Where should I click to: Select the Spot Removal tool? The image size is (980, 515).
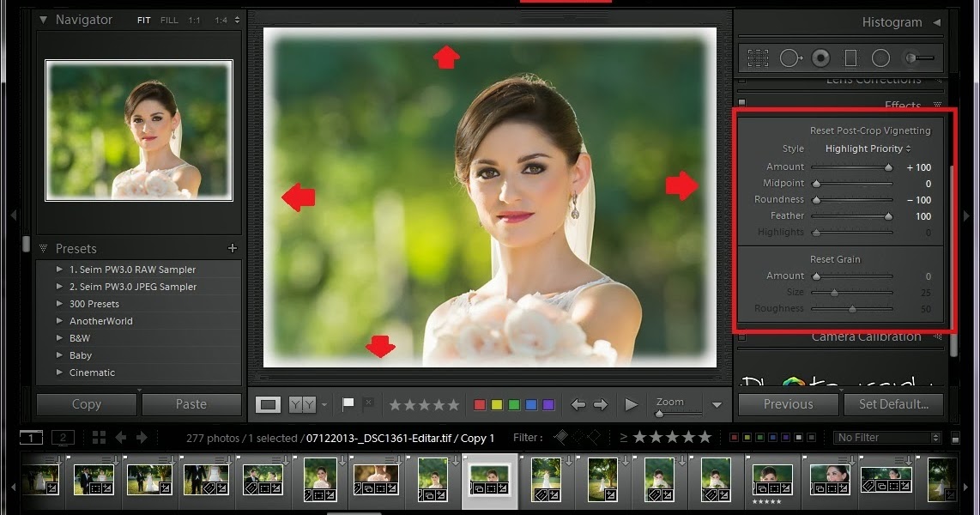click(x=790, y=58)
